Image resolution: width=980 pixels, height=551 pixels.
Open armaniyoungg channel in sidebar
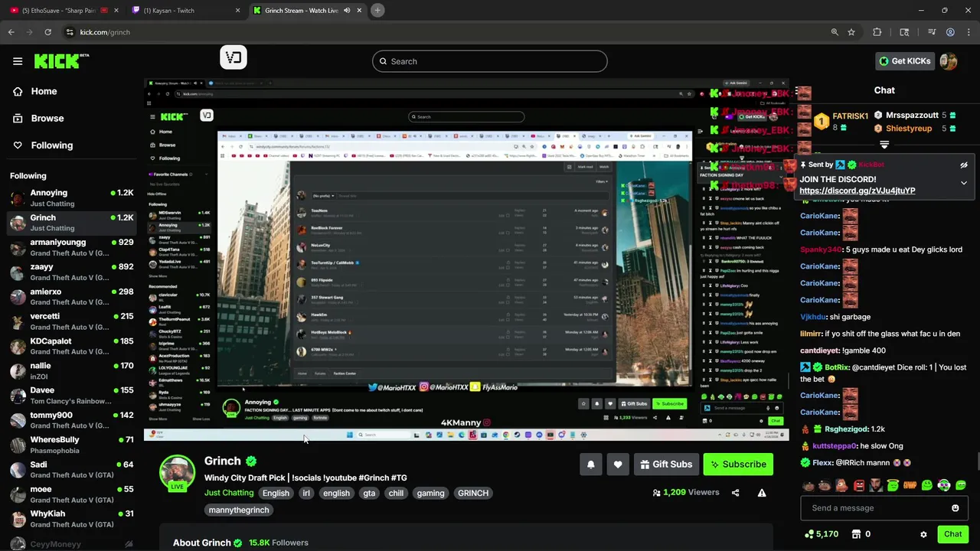click(71, 247)
